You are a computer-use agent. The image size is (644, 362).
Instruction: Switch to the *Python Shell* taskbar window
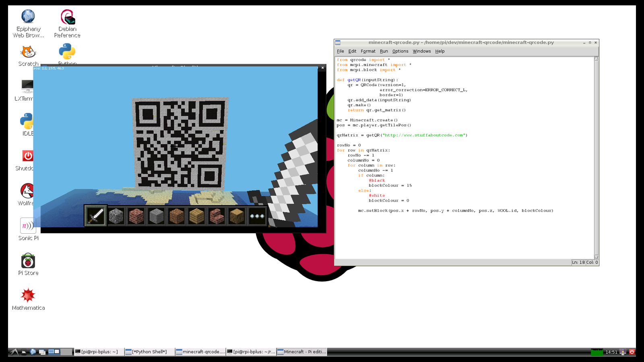(149, 352)
